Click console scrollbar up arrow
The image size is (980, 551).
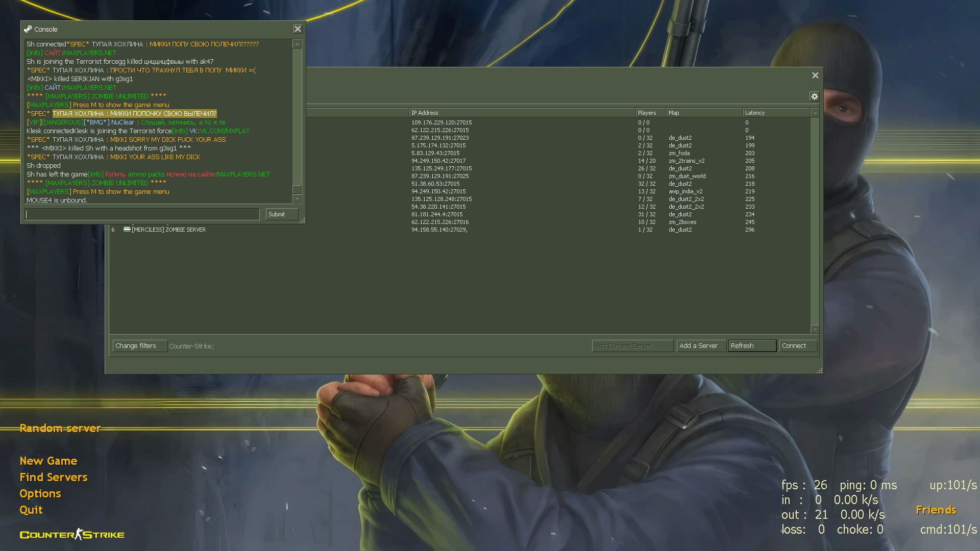(x=297, y=44)
